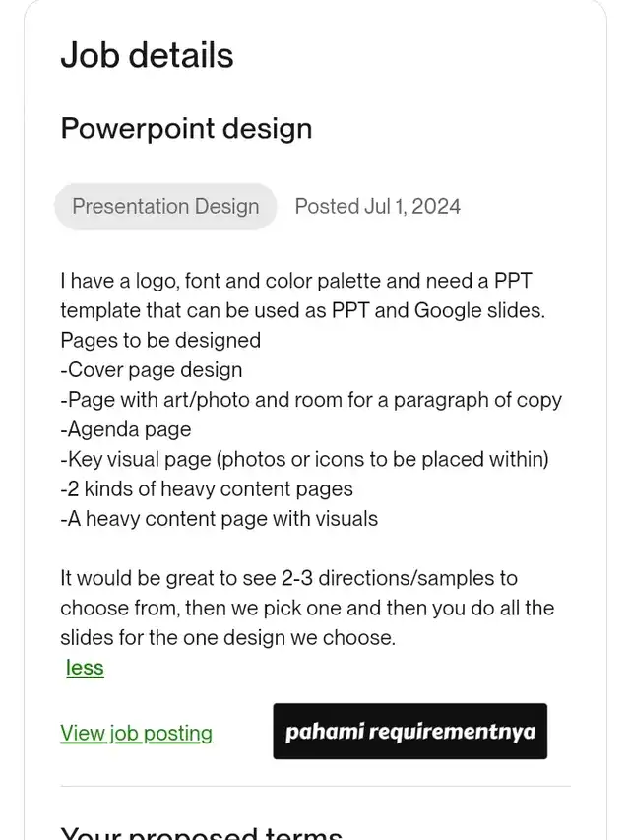Click the line starting I have a logo

[x=295, y=281]
